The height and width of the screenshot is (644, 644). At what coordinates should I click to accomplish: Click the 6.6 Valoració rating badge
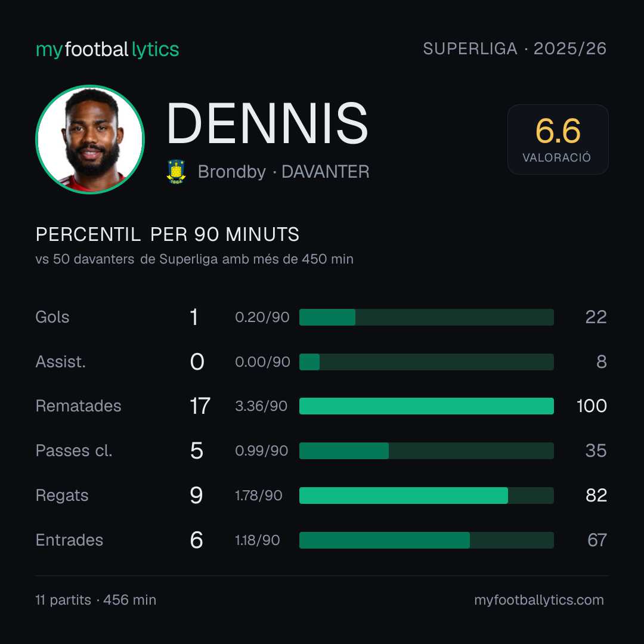pos(558,140)
